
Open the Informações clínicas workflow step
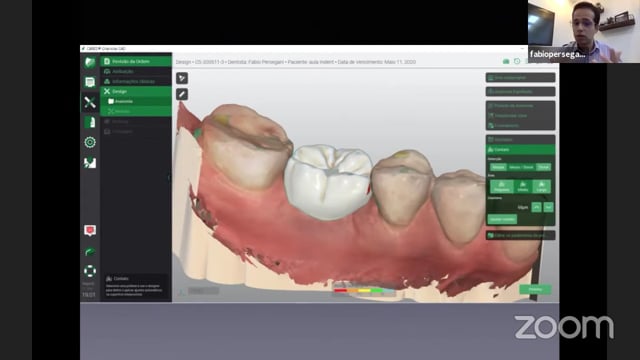(x=136, y=81)
